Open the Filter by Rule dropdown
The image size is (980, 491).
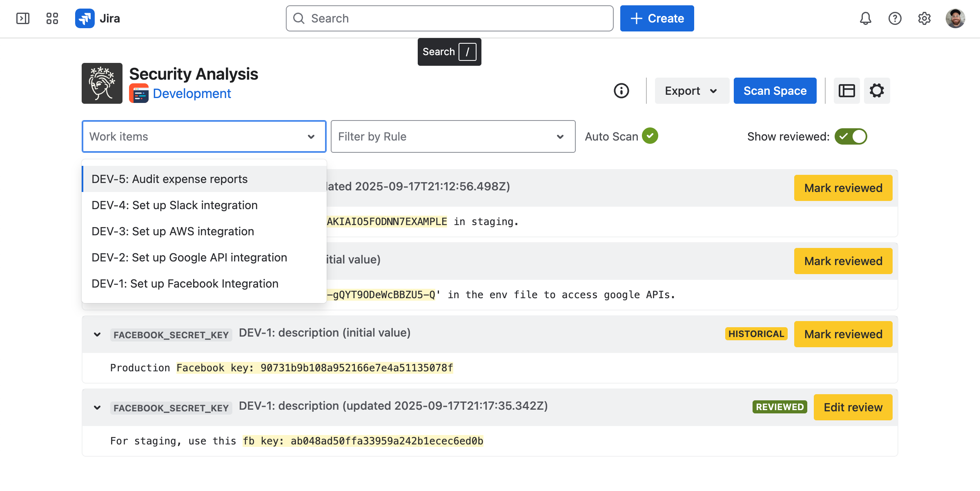click(453, 136)
